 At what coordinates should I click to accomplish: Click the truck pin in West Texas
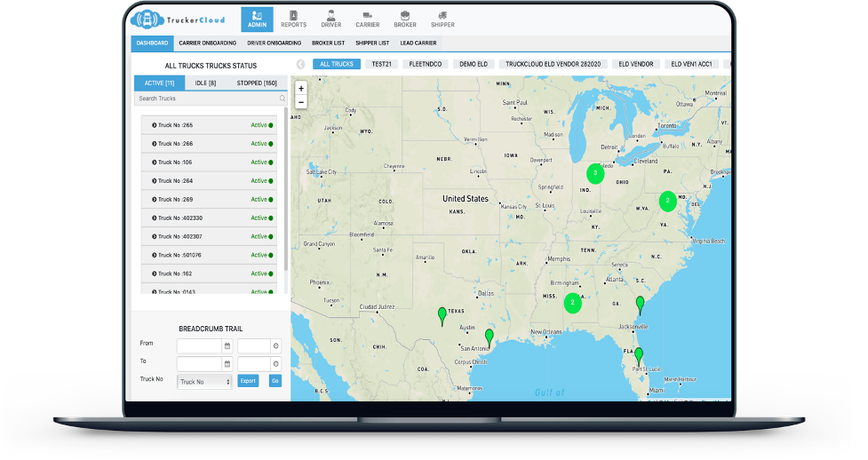pos(442,316)
